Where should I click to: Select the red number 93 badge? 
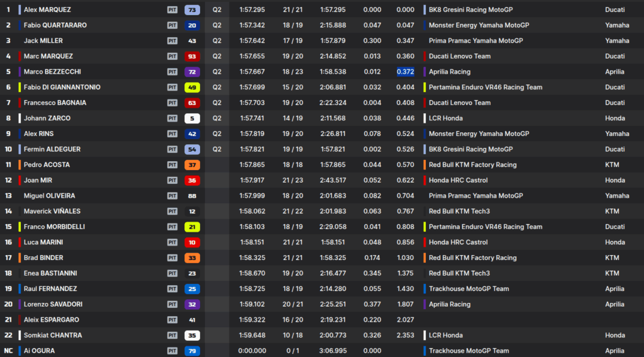coord(192,56)
